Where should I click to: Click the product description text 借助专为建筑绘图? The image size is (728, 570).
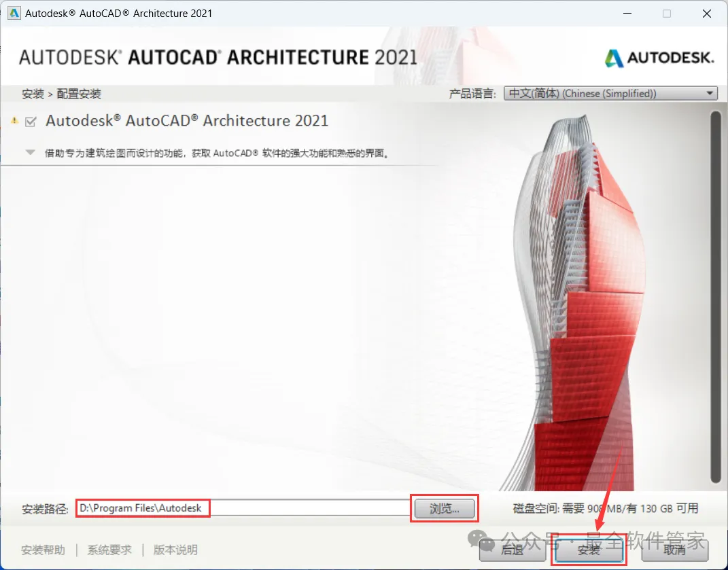pyautogui.click(x=217, y=153)
